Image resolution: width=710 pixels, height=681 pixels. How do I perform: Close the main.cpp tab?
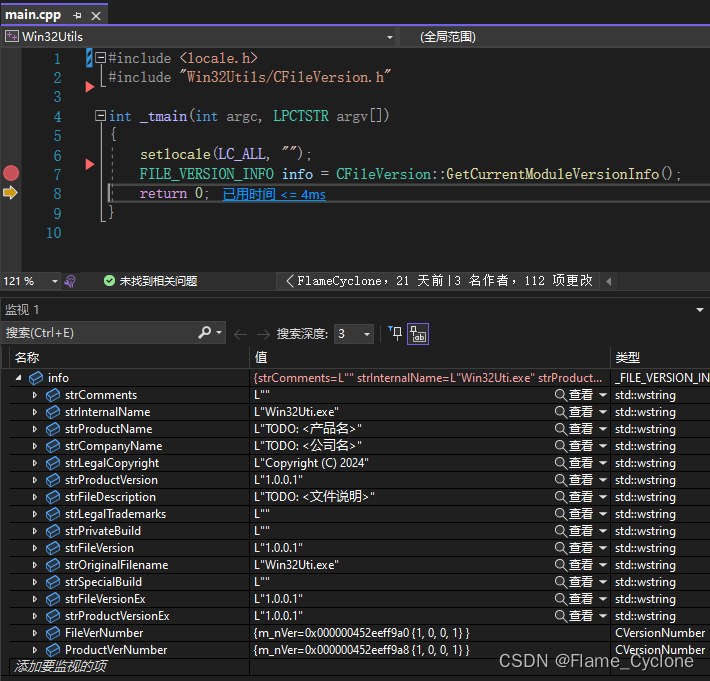pos(96,16)
